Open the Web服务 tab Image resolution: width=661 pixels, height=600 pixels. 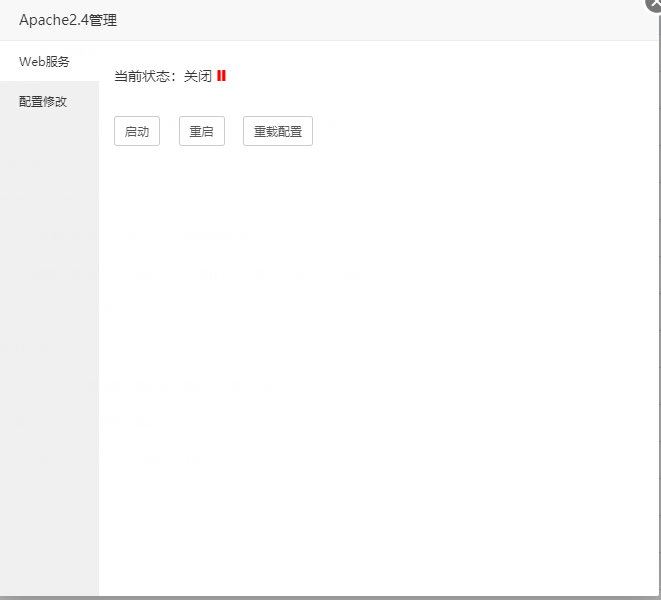tap(49, 62)
